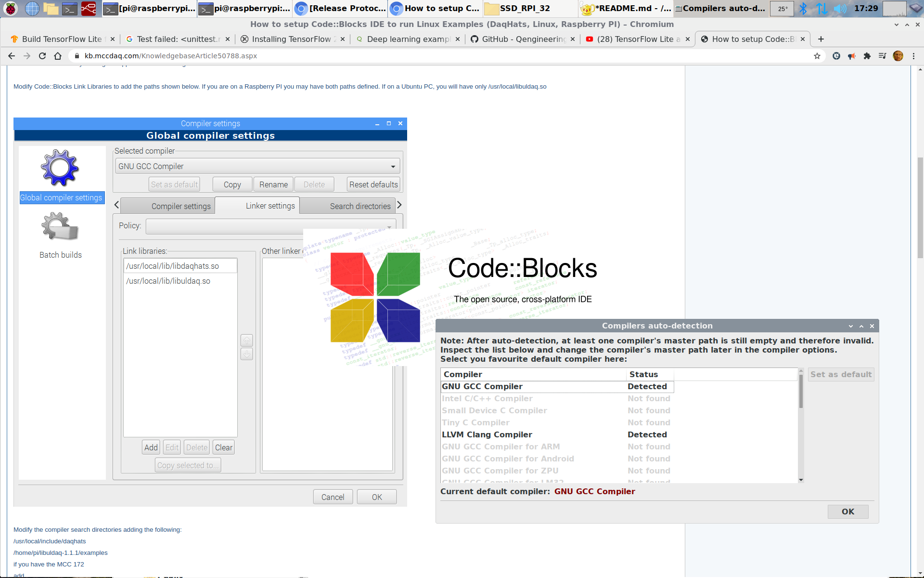The image size is (924, 578).
Task: Open the Raspberry Pi menu icon
Action: (x=11, y=8)
